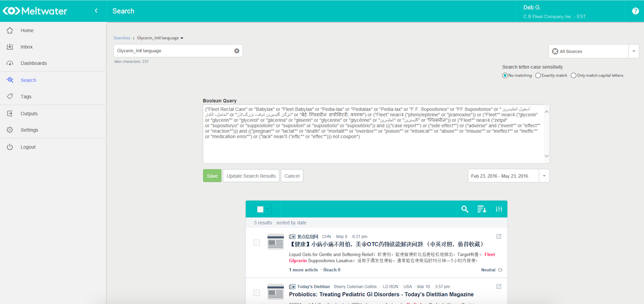Screen dimensions: 644x304
Task: Click the thumbnail of the Probiotics article
Action: point(275,292)
